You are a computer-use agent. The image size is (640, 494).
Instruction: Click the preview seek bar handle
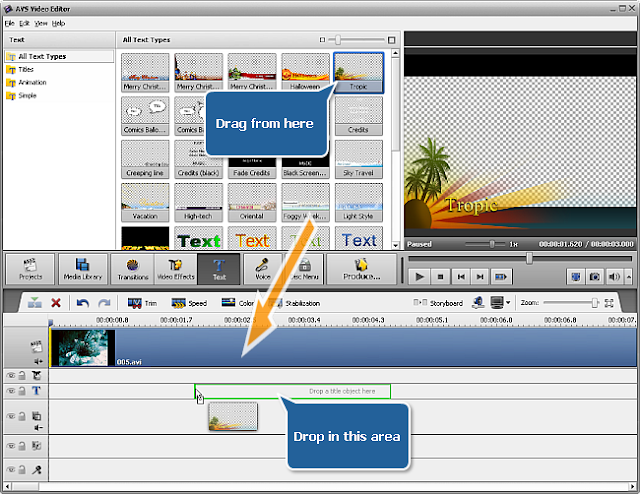[x=529, y=258]
